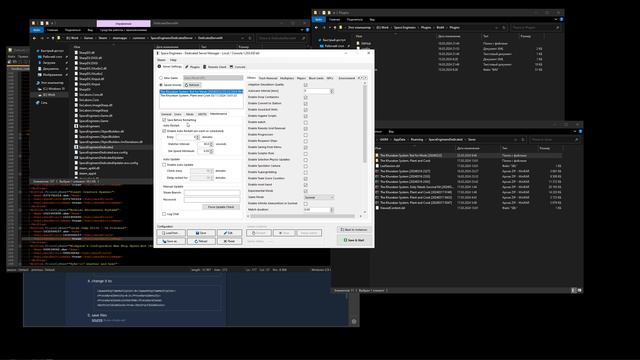The height and width of the screenshot is (360, 640).
Task: Toggle Enable Progression checkbox
Action: (305, 135)
